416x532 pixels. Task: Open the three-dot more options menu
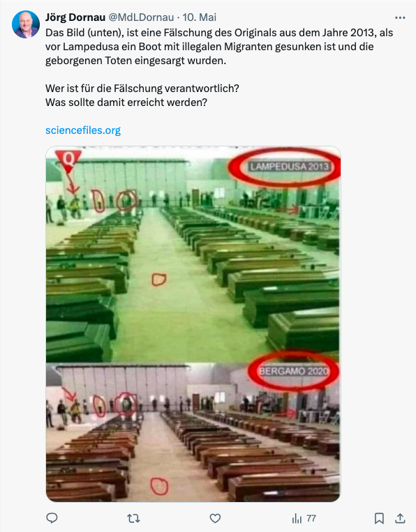400,17
